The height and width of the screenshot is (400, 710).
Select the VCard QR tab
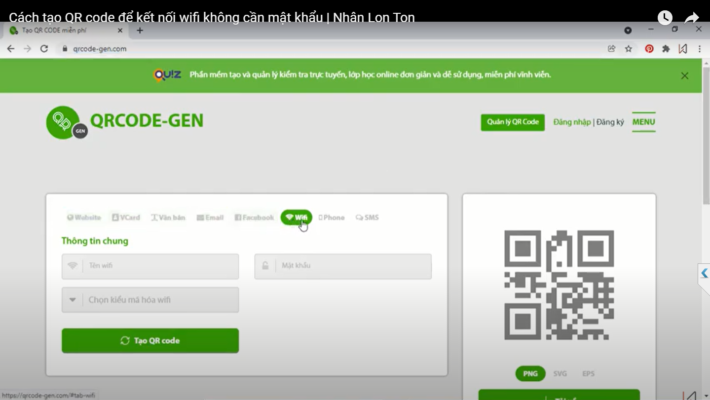coord(126,217)
